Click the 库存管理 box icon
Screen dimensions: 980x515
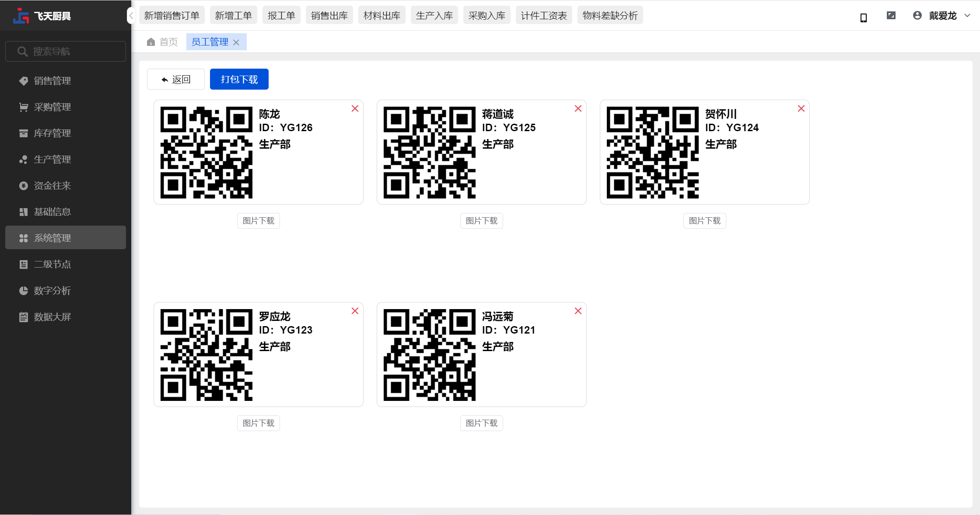point(24,133)
